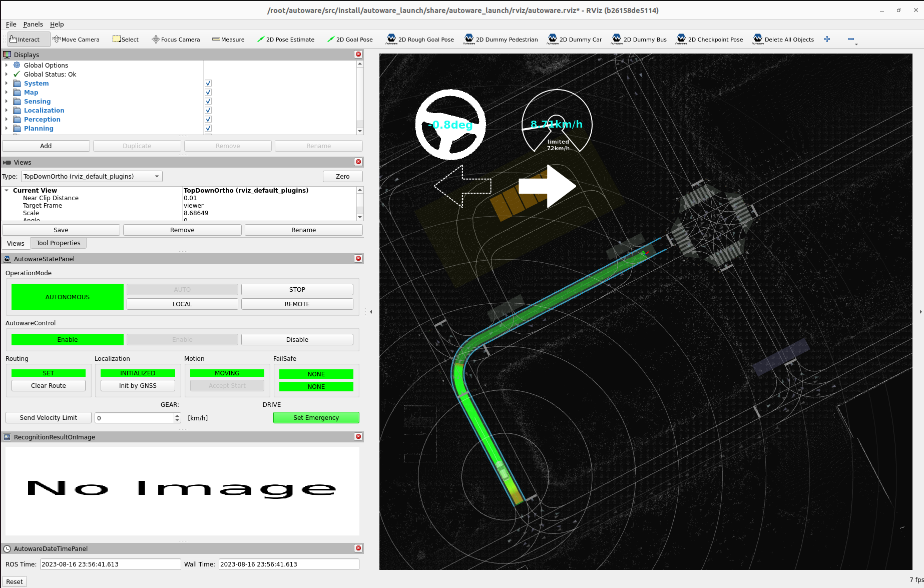The width and height of the screenshot is (924, 588).
Task: Close the Displays panel
Action: [358, 54]
